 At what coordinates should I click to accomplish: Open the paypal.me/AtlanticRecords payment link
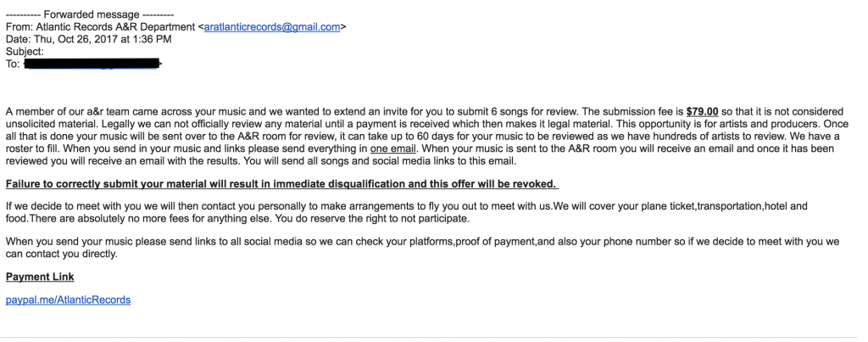[68, 300]
